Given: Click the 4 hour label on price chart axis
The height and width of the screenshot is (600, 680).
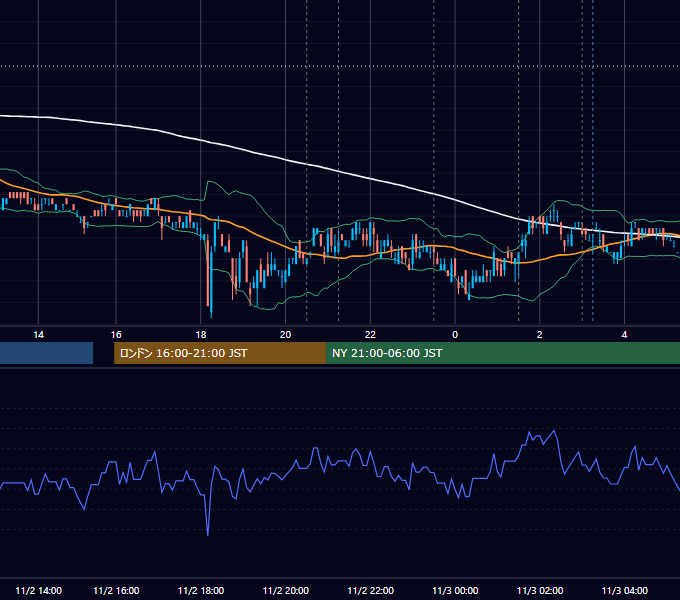Looking at the screenshot, I should pyautogui.click(x=624, y=335).
